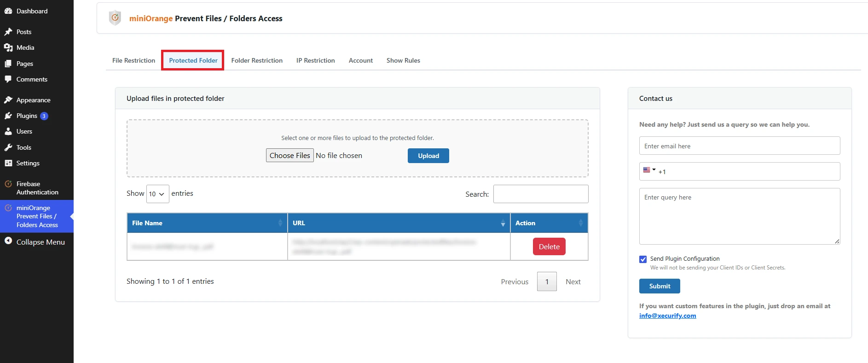Go to the Next table page
Viewport: 868px width, 363px height.
point(573,281)
